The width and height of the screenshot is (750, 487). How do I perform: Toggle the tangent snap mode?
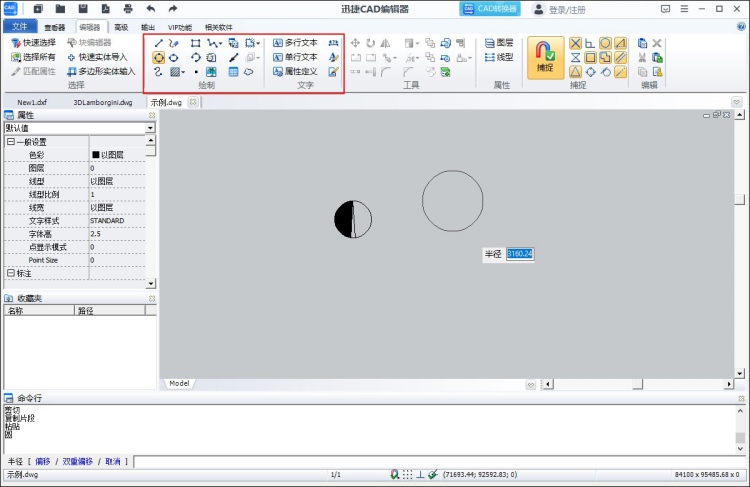[x=606, y=72]
